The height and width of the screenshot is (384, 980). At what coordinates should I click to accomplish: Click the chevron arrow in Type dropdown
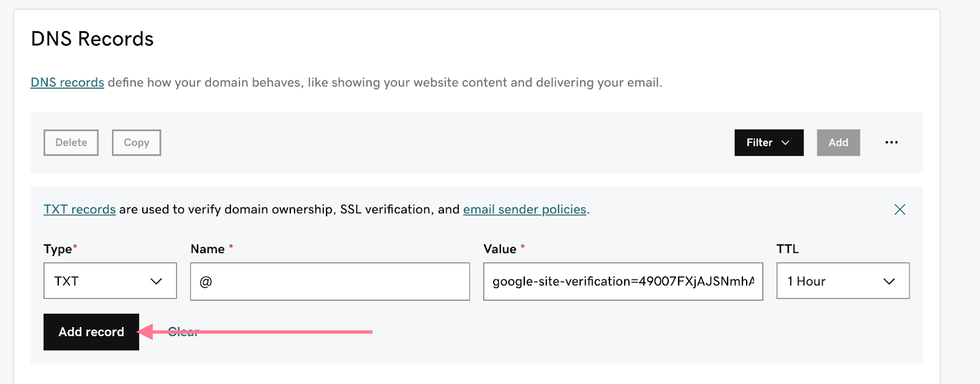point(156,281)
